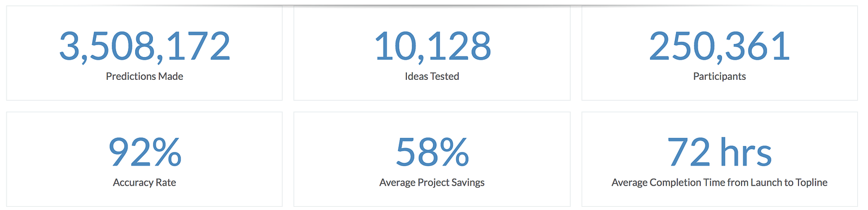The height and width of the screenshot is (210, 868).
Task: Open the Average Project Savings card
Action: pyautogui.click(x=432, y=159)
